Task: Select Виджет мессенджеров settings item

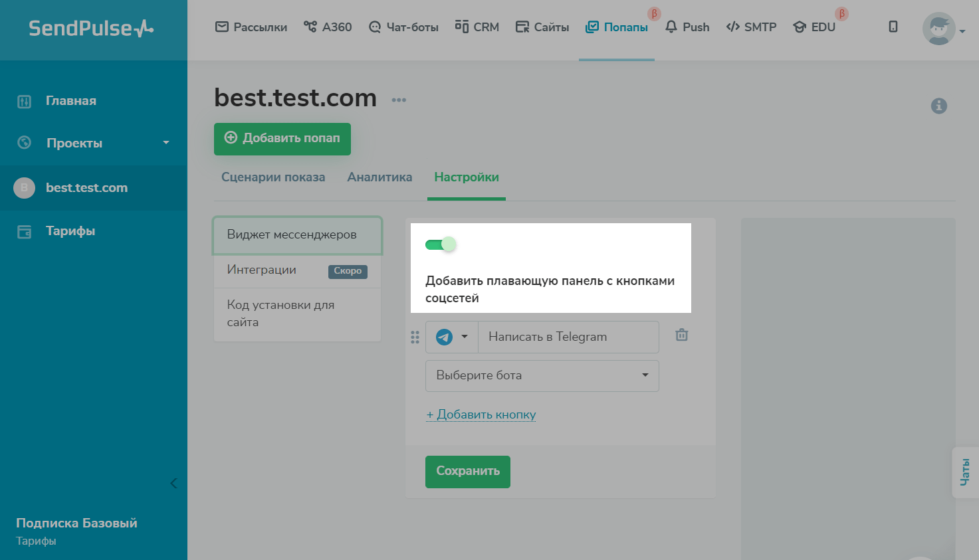Action: point(297,235)
